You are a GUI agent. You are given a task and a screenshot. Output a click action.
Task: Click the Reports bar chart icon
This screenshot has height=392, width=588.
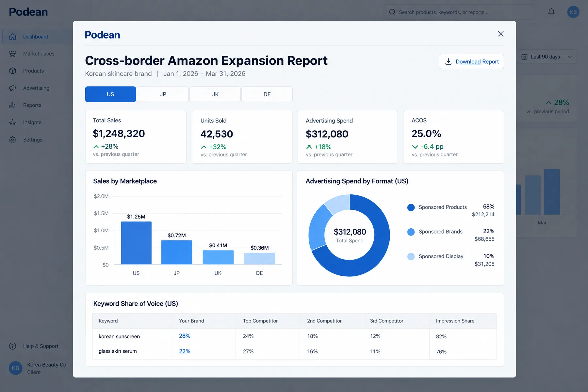(12, 105)
